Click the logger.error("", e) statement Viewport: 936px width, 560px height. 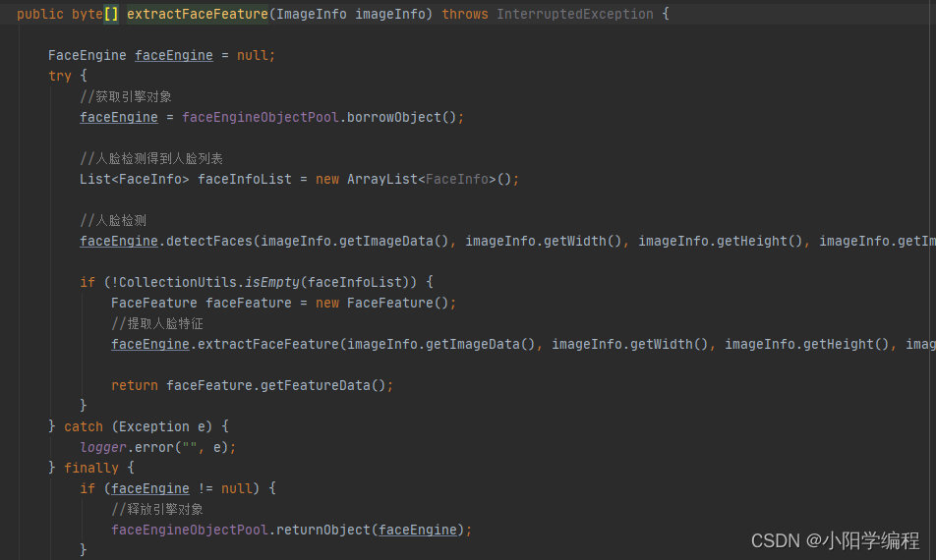[157, 447]
